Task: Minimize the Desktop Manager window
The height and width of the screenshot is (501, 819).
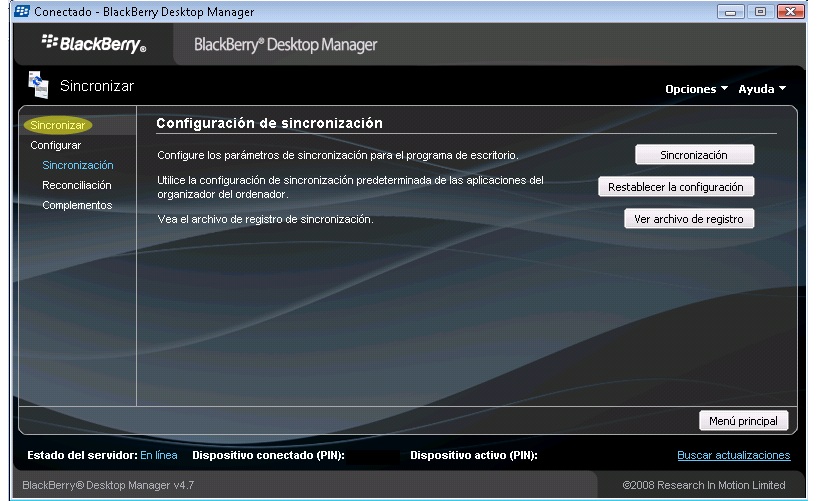Action: [731, 11]
